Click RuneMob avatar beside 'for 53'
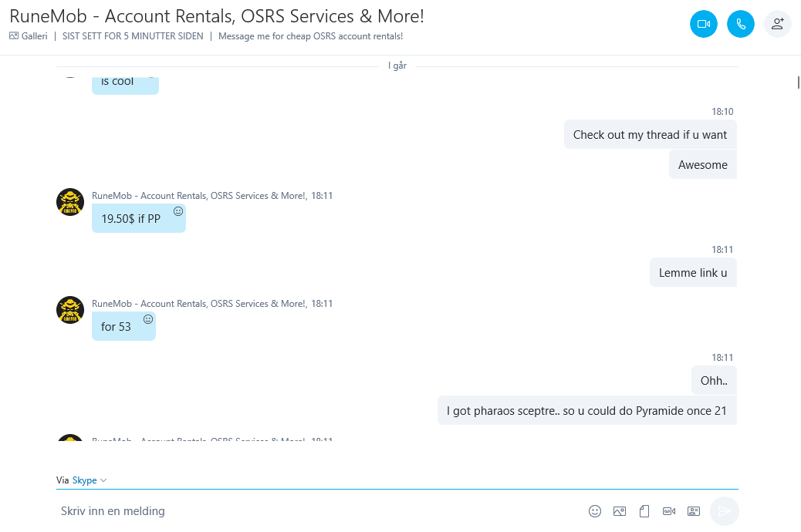The width and height of the screenshot is (801, 532). pyautogui.click(x=70, y=310)
